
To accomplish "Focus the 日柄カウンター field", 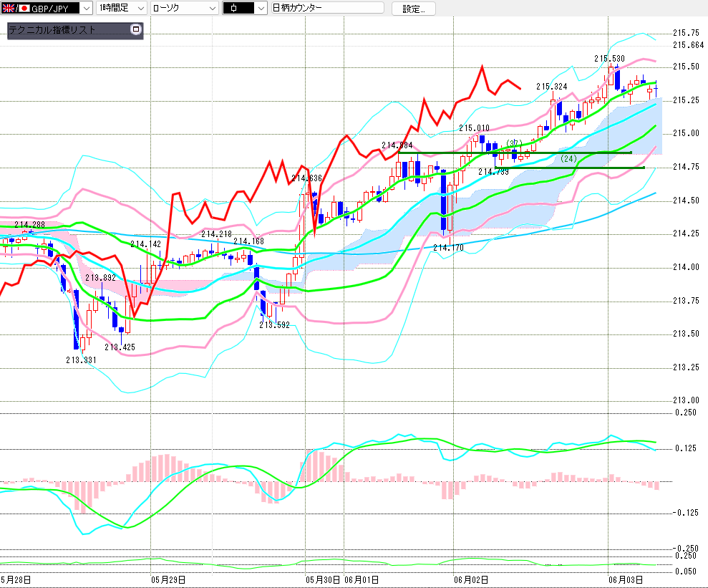I will 327,8.
